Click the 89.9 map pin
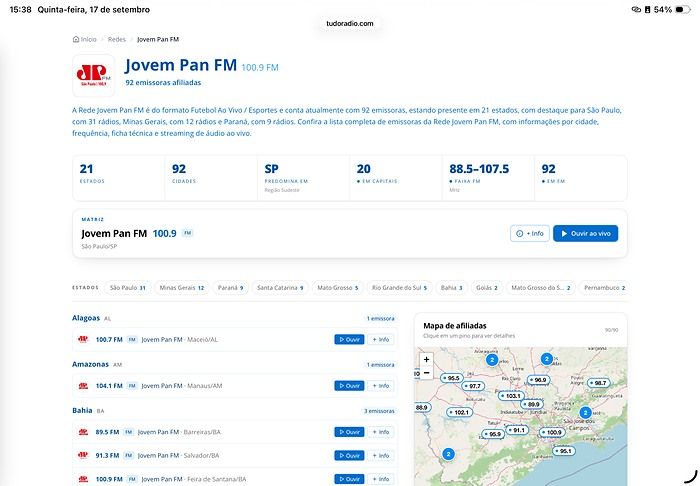 [532, 404]
